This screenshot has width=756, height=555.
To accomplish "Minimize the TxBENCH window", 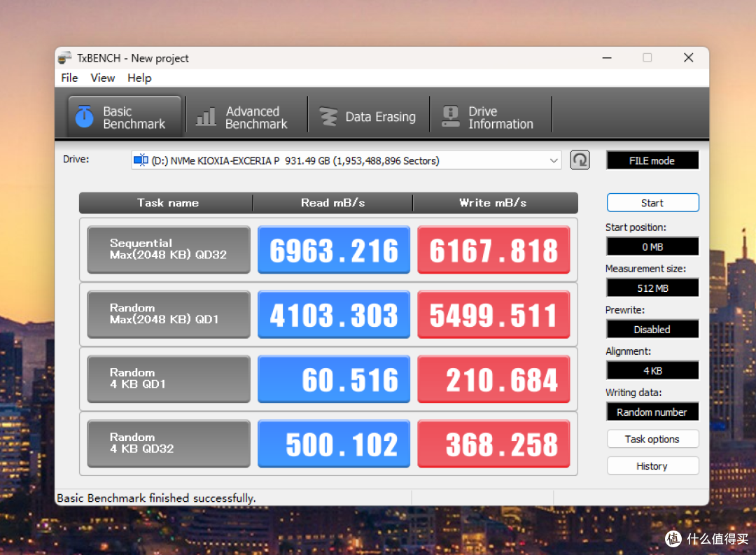I will pos(607,58).
